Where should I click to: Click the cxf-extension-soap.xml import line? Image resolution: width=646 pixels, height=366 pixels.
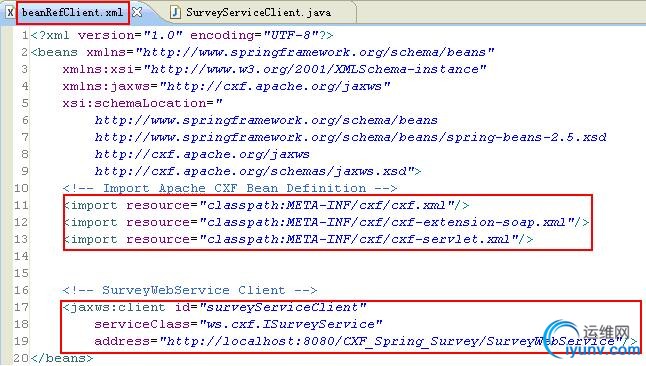click(327, 222)
